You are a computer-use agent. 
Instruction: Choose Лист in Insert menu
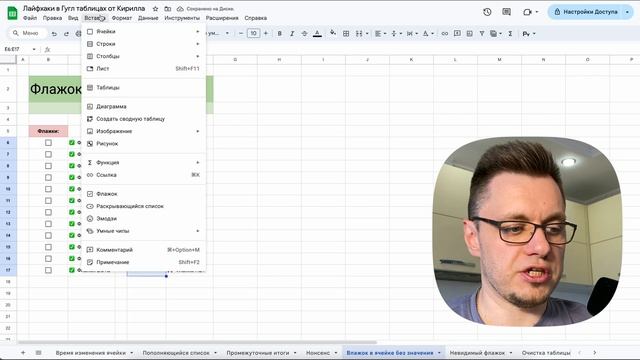click(144, 69)
